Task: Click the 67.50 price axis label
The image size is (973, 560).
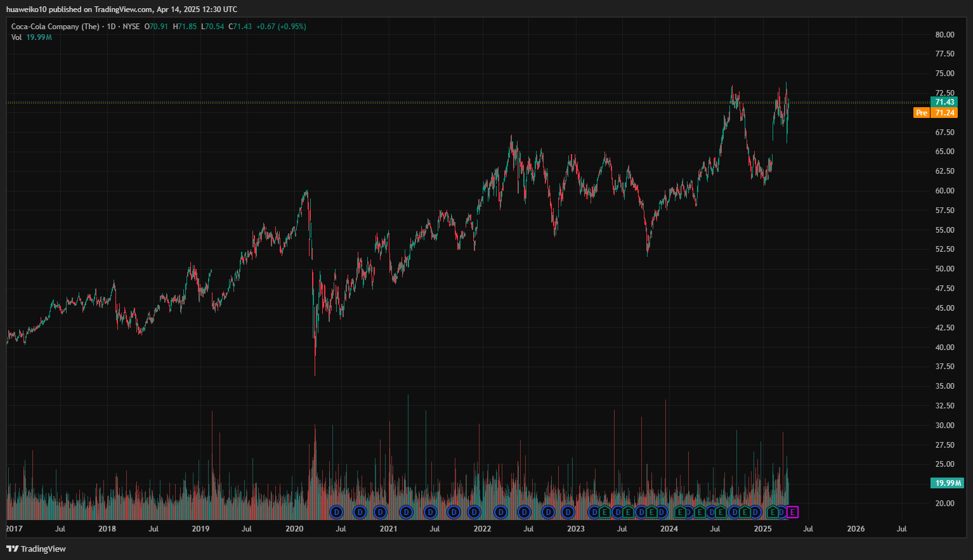Action: (x=944, y=133)
